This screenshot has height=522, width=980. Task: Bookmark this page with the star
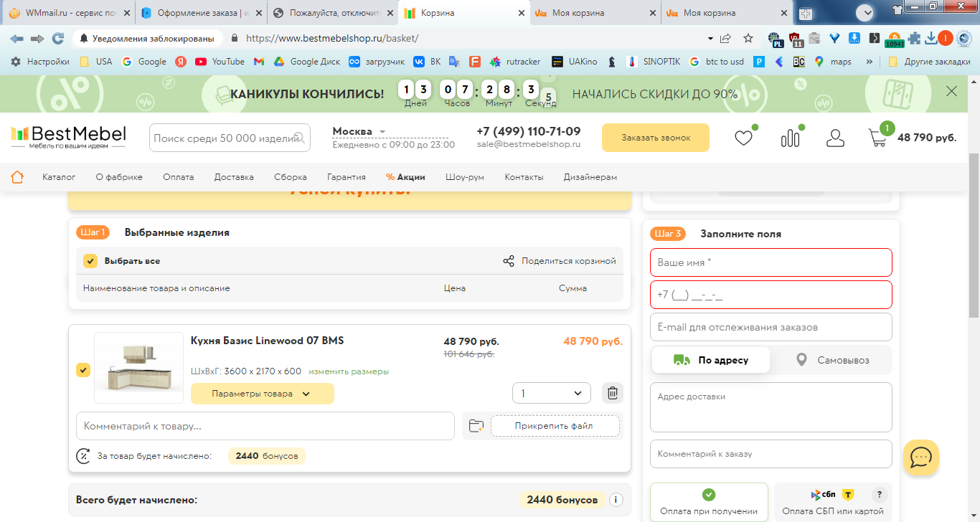(x=748, y=38)
